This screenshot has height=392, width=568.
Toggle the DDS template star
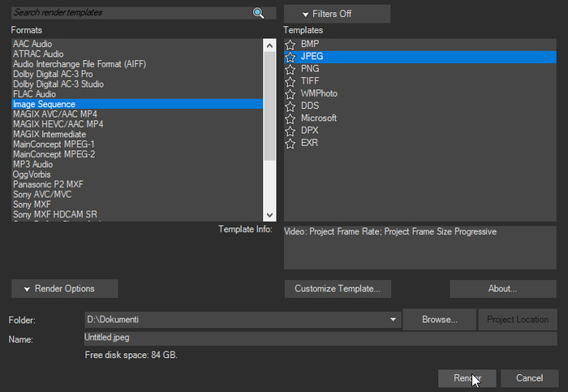click(290, 106)
